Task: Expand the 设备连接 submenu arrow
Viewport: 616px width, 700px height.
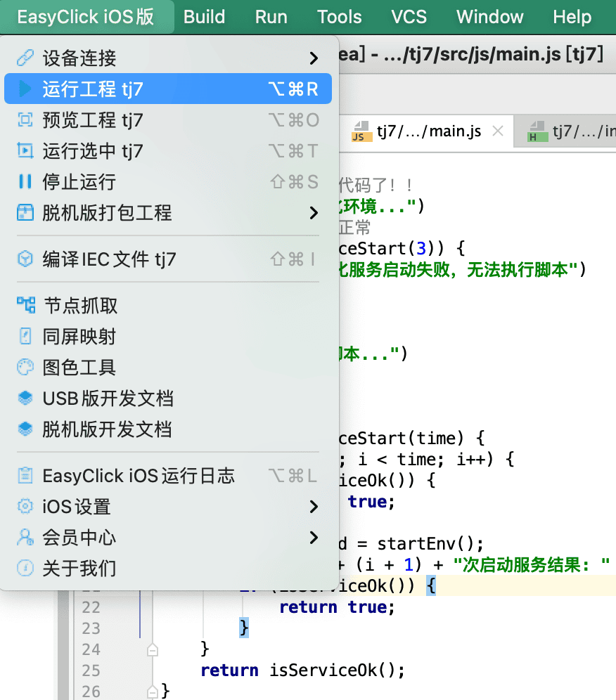Action: pyautogui.click(x=314, y=58)
